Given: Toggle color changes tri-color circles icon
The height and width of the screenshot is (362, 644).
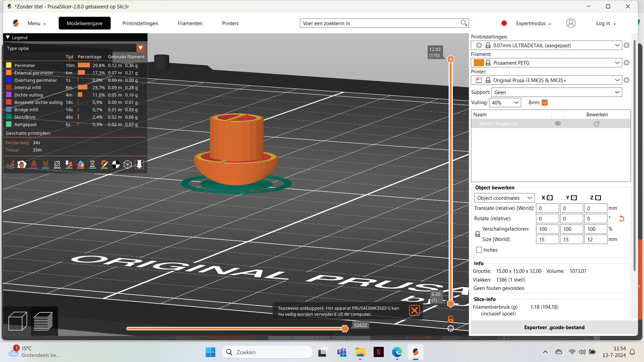Looking at the screenshot, I should pos(80,164).
